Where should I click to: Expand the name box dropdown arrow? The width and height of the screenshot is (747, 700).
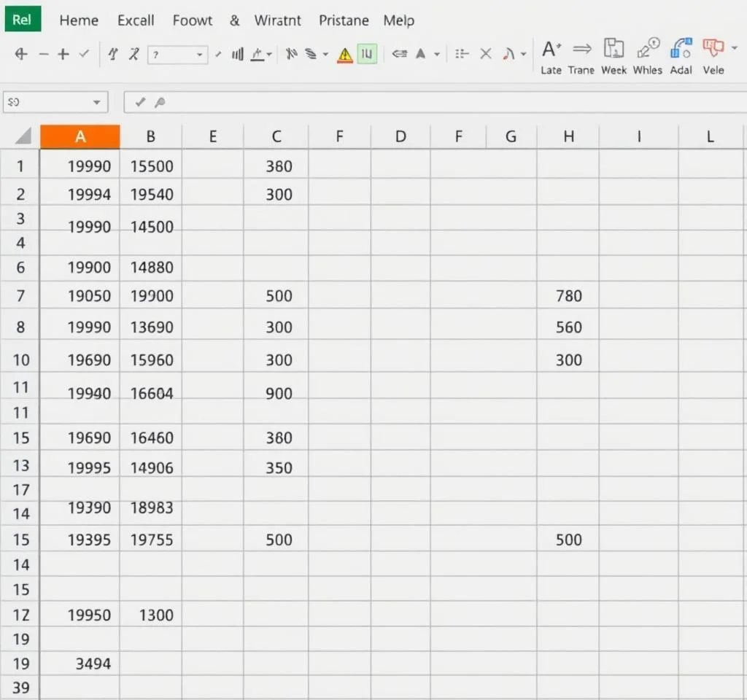pyautogui.click(x=96, y=103)
